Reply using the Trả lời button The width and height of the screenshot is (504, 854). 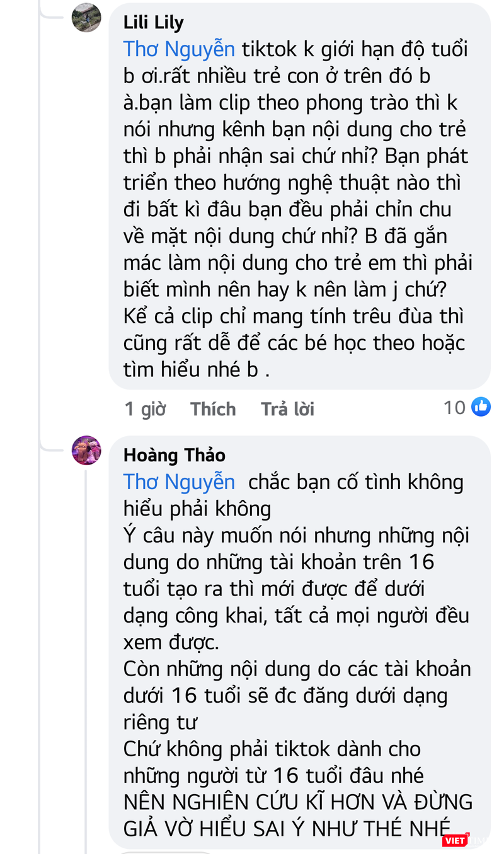(x=287, y=408)
